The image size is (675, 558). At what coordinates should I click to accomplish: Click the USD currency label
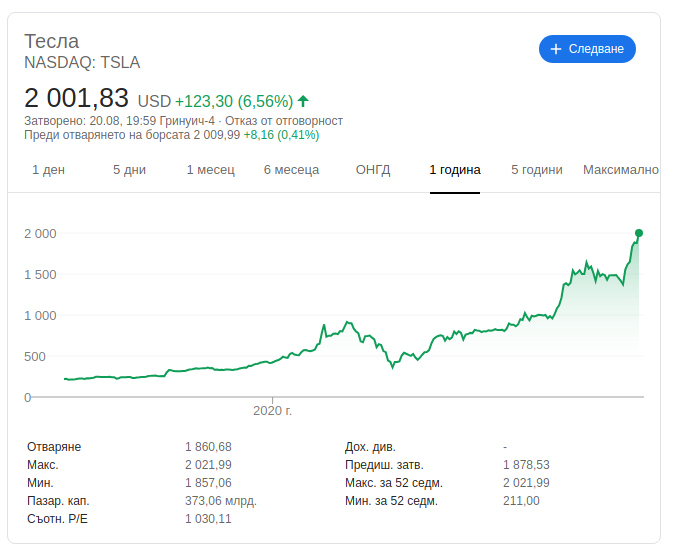[x=154, y=102]
